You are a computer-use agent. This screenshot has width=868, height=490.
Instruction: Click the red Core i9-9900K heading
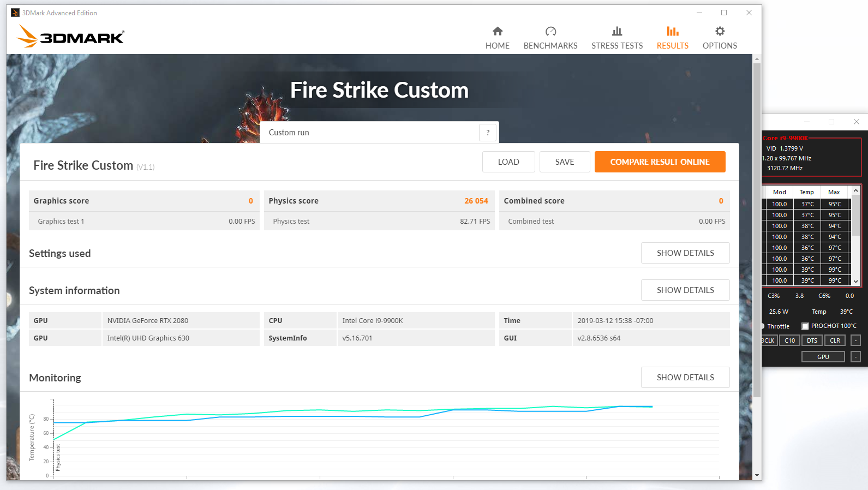pos(786,138)
